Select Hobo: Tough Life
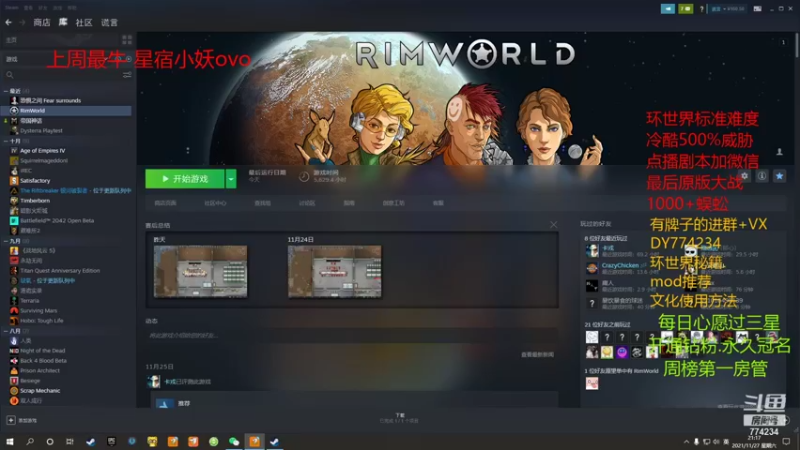The width and height of the screenshot is (800, 450). click(41, 321)
